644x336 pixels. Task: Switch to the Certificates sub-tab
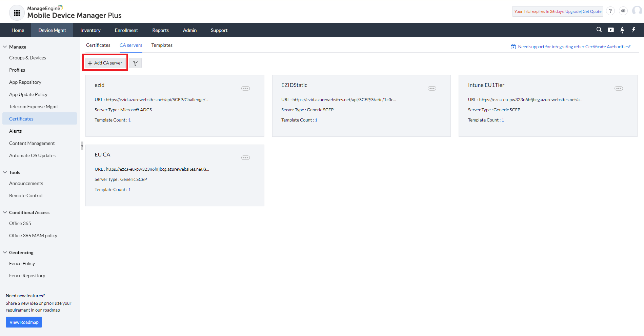98,45
